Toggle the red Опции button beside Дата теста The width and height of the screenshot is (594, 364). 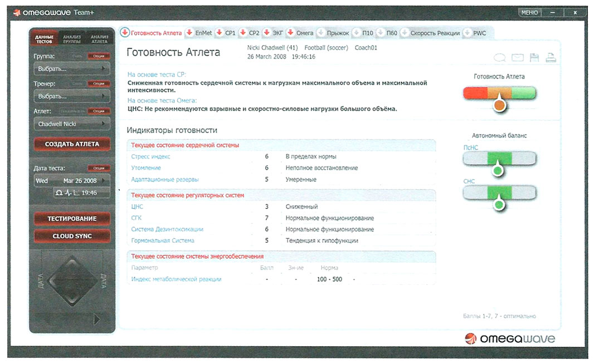coord(99,168)
